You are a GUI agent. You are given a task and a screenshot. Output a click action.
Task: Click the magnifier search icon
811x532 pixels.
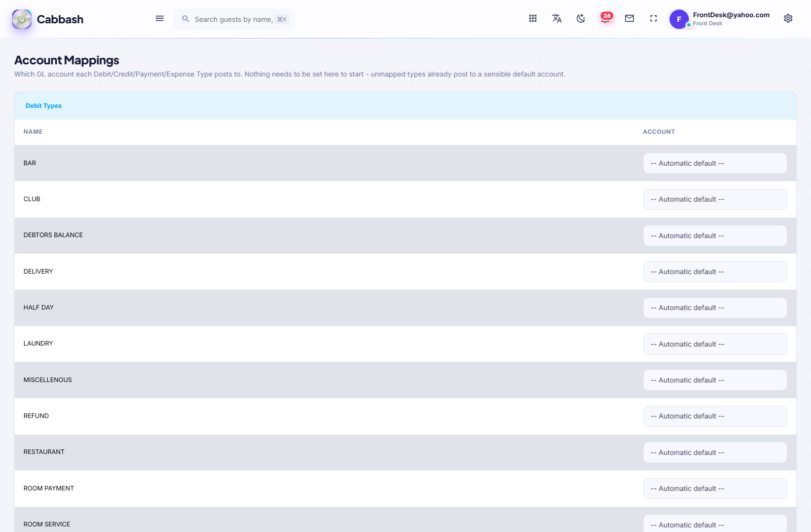(x=186, y=19)
